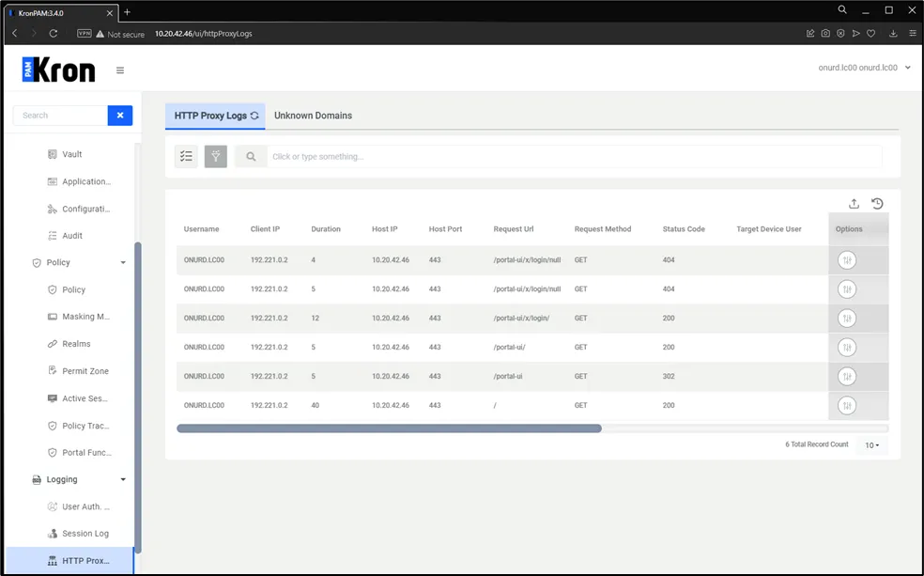Click the history clock icon above table

point(877,203)
